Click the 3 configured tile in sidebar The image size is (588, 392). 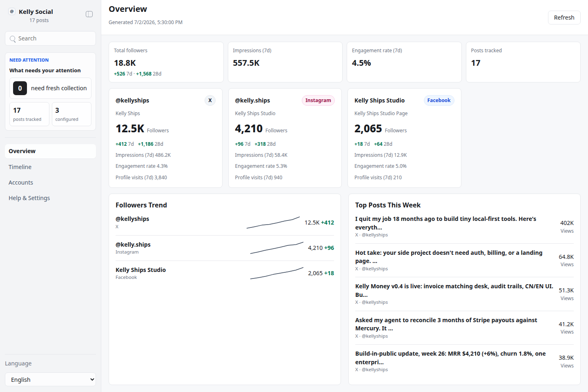point(71,114)
